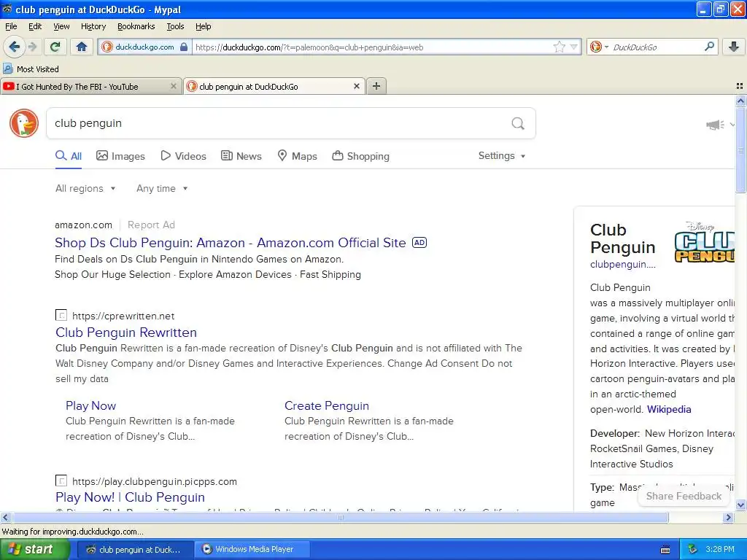Viewport: 747px width, 560px height.
Task: Open the History menu
Action: [93, 26]
